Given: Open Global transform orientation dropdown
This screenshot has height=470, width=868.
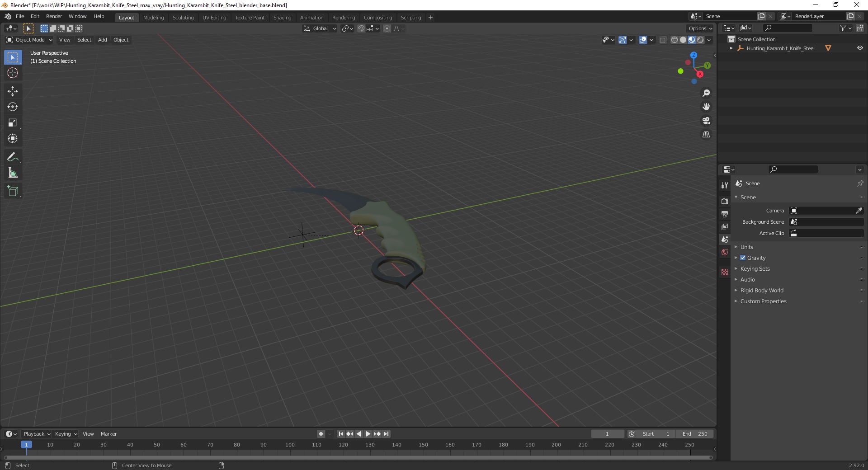Looking at the screenshot, I should 320,28.
